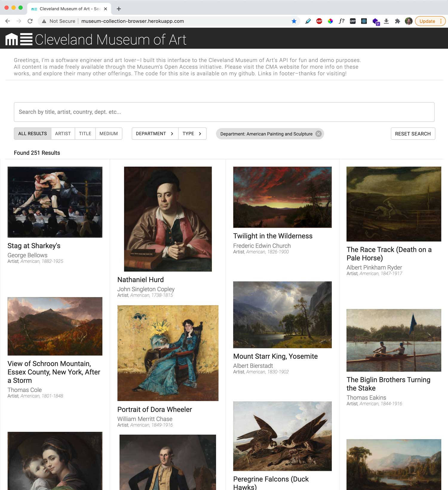Open the extensions puzzle piece menu
The height and width of the screenshot is (490, 448).
(x=397, y=21)
